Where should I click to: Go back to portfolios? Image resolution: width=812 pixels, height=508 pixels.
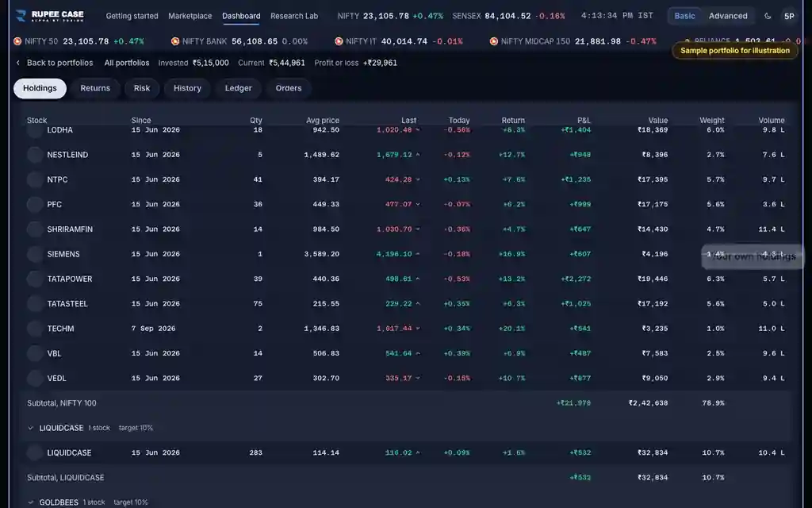tap(55, 63)
